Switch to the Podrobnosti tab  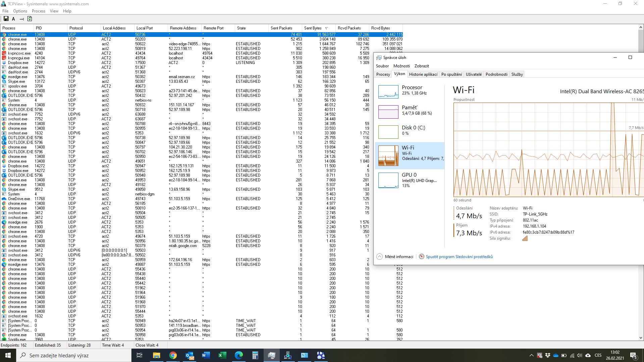coord(496,74)
